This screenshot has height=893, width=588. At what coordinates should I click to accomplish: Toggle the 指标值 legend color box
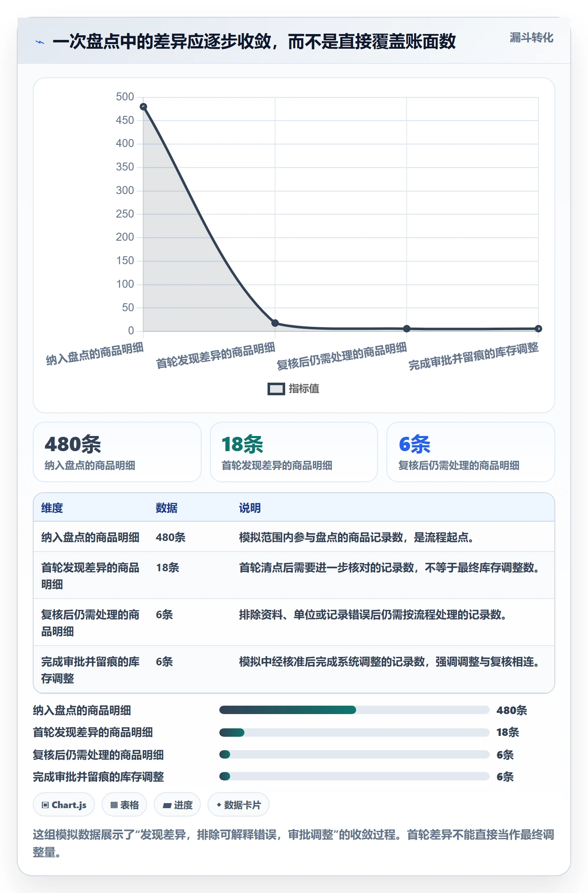pyautogui.click(x=276, y=389)
